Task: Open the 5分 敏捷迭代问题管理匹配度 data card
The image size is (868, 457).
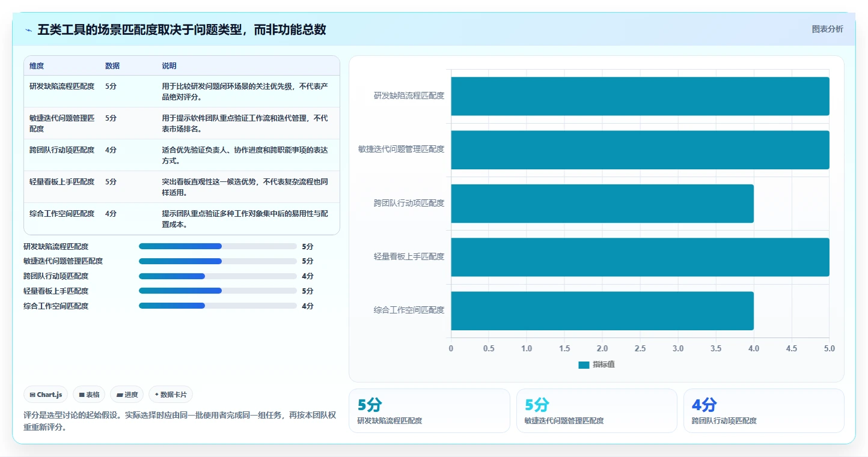Action: pyautogui.click(x=597, y=411)
